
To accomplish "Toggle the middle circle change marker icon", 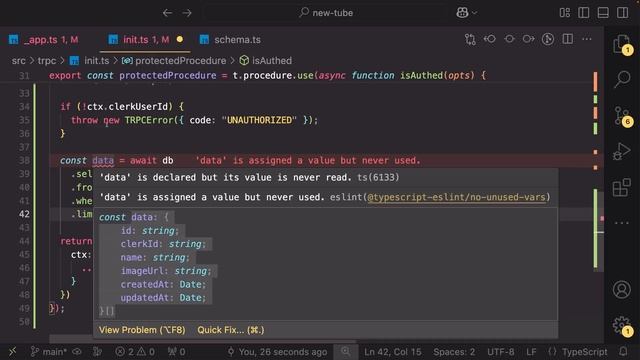I will point(509,39).
